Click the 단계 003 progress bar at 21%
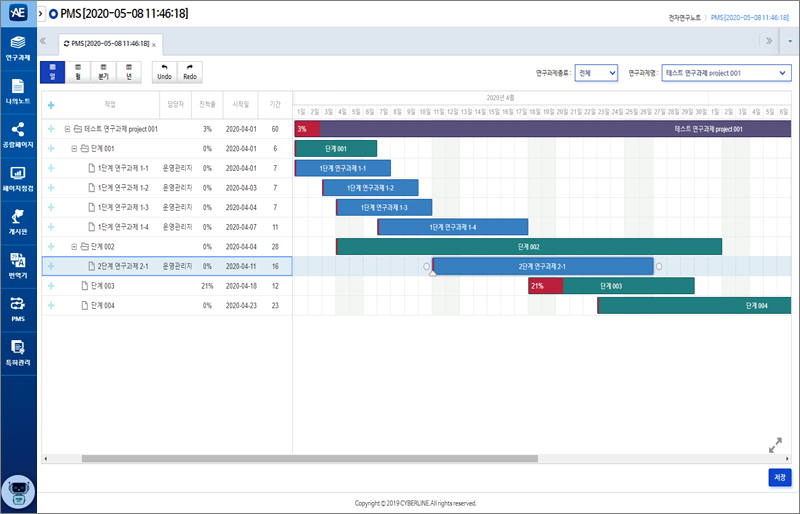 click(x=545, y=286)
